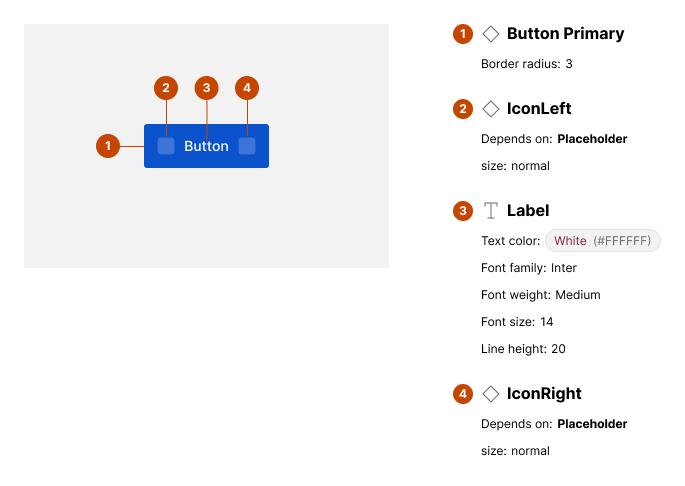
Task: Select the IconLeft heading
Action: (x=539, y=108)
